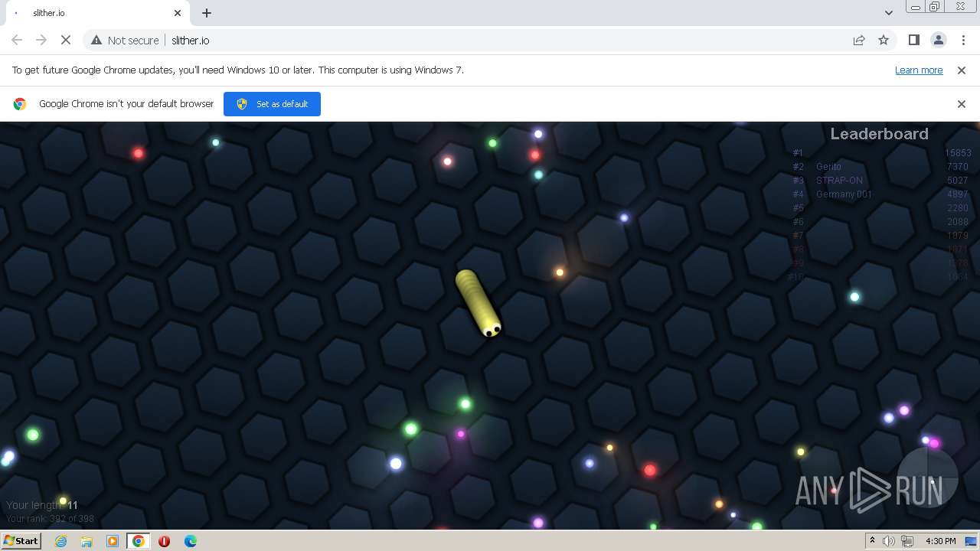
Task: Launch Microsoft Edge from taskbar
Action: (x=190, y=541)
